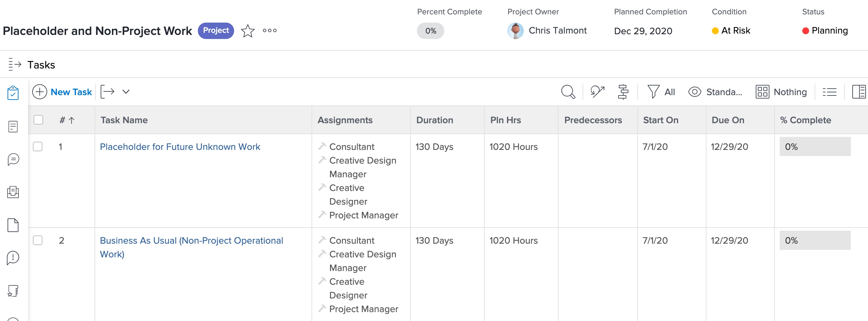
Task: Open the All filter dropdown
Action: tap(661, 92)
